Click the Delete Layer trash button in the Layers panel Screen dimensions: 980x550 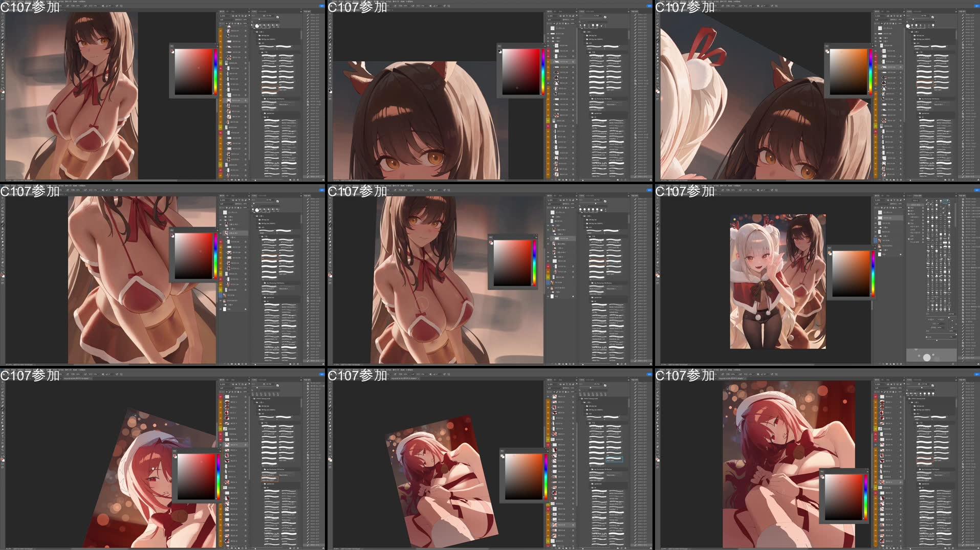point(246,180)
